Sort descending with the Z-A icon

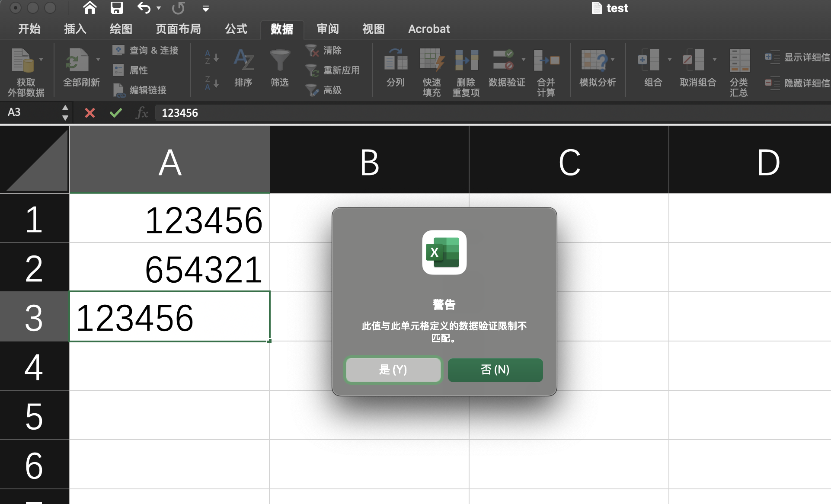(x=211, y=83)
